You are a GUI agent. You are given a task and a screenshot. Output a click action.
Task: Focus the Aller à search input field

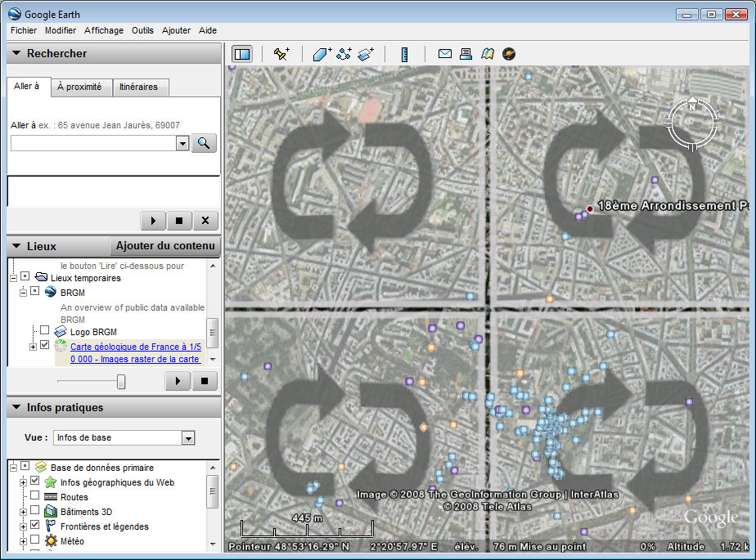[94, 143]
